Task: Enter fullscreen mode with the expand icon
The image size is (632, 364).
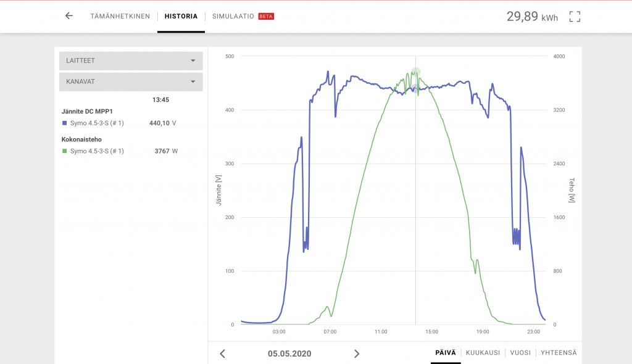Action: tap(575, 17)
